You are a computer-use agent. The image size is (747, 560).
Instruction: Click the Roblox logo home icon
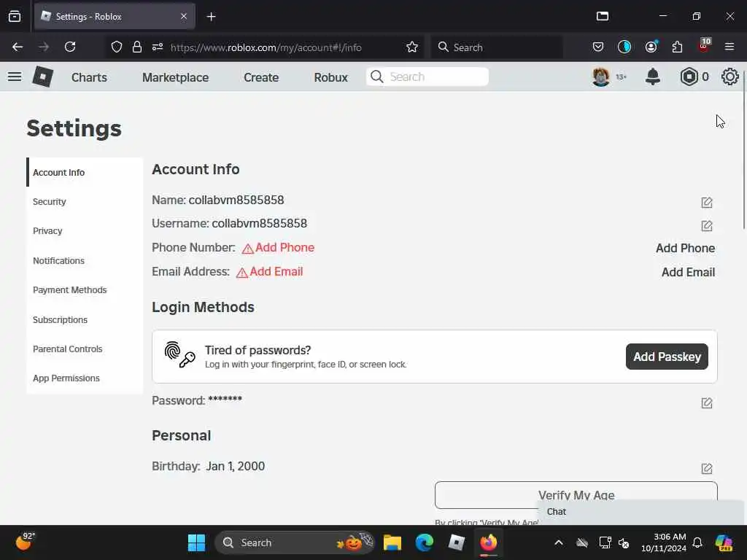click(42, 77)
